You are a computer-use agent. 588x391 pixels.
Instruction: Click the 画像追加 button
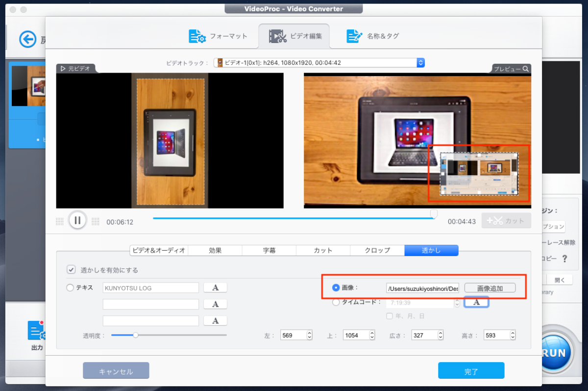pyautogui.click(x=490, y=288)
